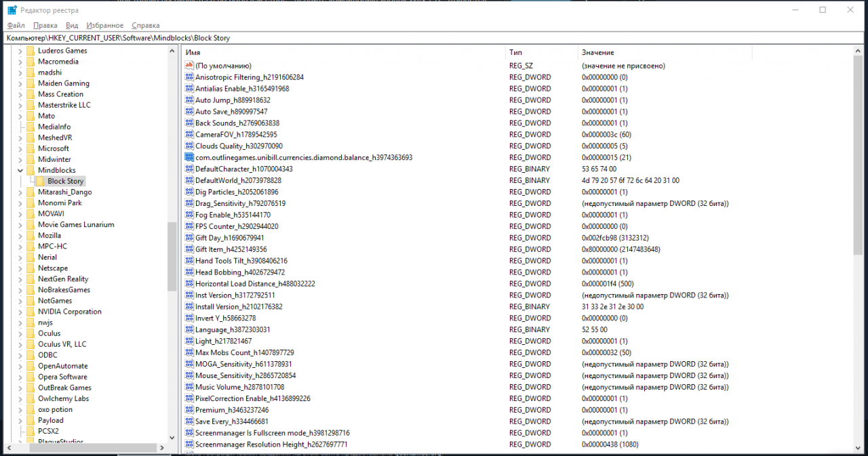Click the icon next to Auto Jump_h889918632
Viewport: 868px width, 456px height.
[189, 100]
